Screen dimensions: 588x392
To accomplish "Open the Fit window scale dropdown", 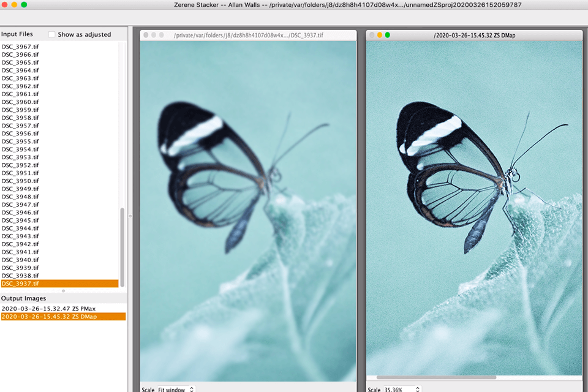I will [176, 389].
